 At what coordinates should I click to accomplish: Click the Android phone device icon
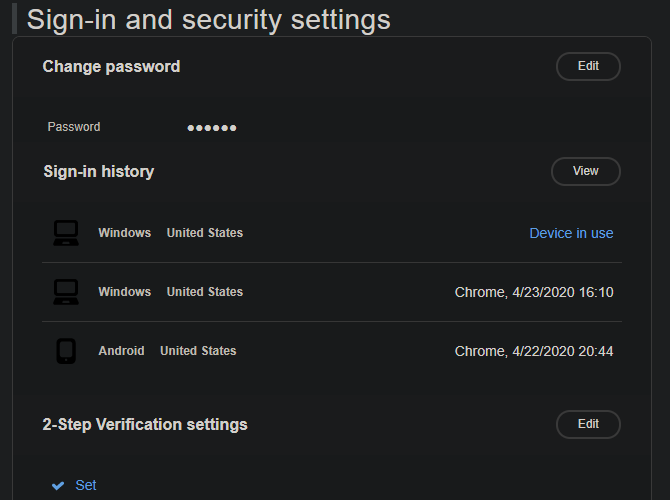[x=66, y=351]
